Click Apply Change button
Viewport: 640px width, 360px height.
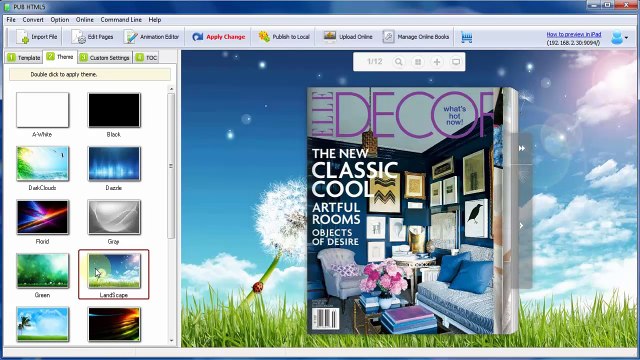[x=218, y=37]
